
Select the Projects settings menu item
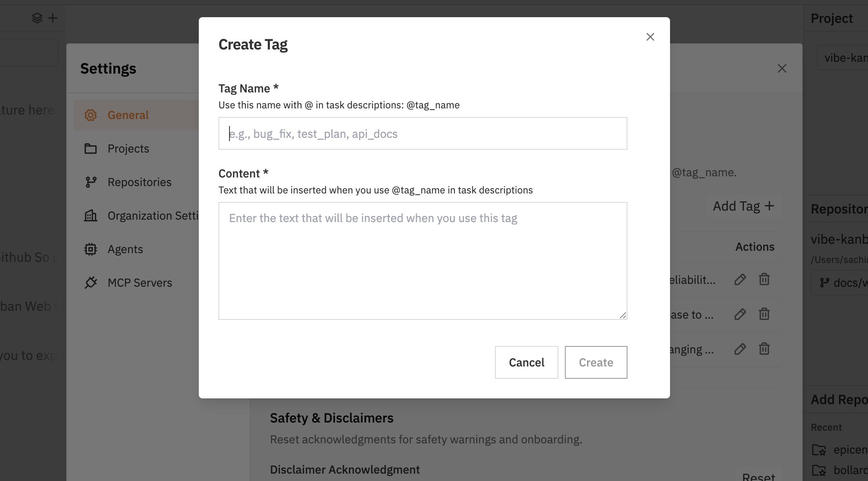pos(128,148)
